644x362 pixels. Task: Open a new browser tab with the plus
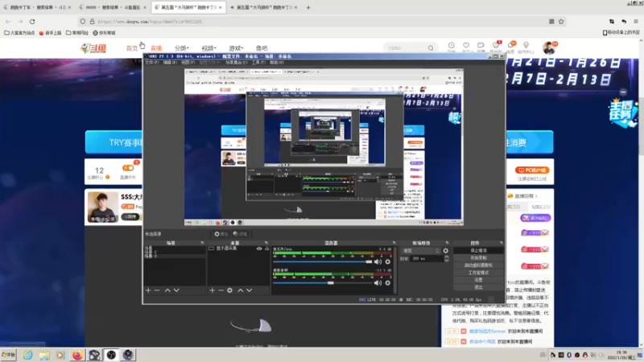(308, 7)
